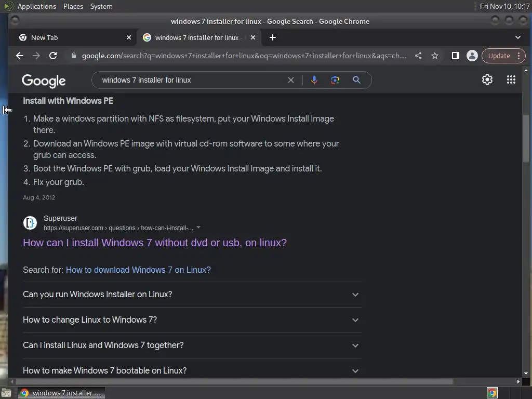Expand 'How to change Linux to Windows 7?'

click(192, 320)
